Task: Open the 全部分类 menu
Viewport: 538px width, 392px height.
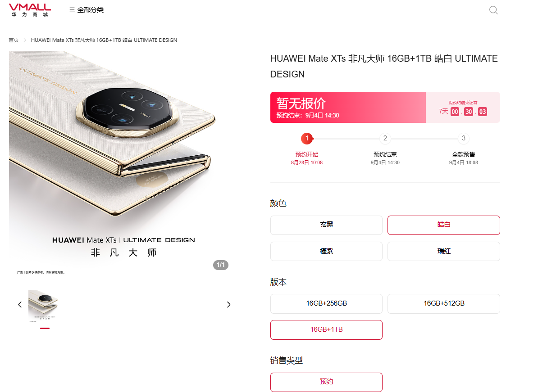Action: click(90, 10)
